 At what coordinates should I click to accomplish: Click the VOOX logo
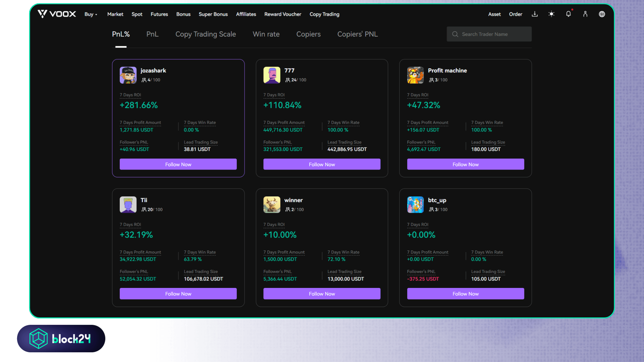pyautogui.click(x=57, y=14)
